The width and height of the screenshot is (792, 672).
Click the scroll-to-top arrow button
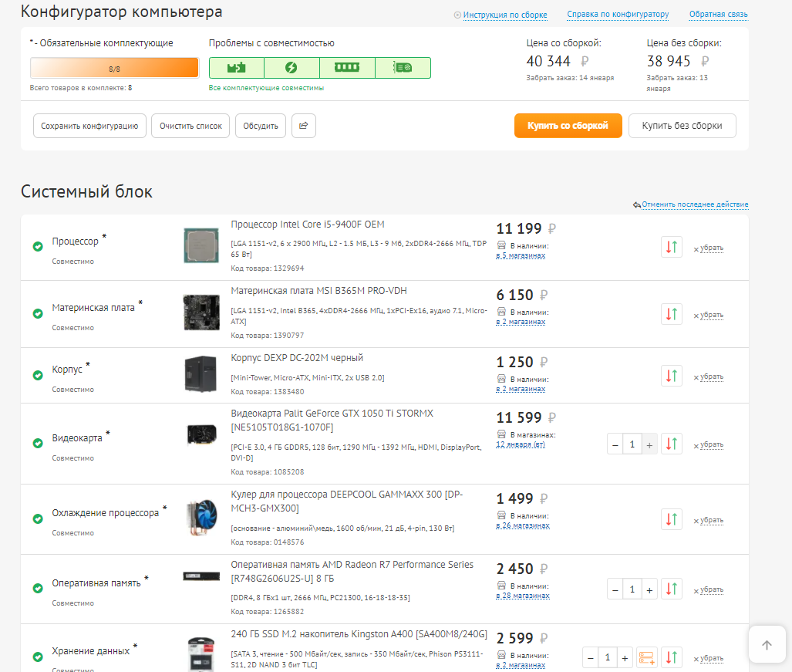click(767, 645)
